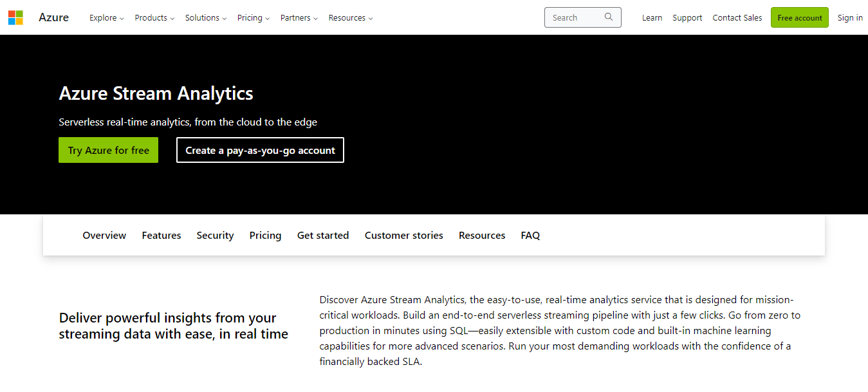Select the Security tab
This screenshot has width=868, height=392.
tap(215, 235)
